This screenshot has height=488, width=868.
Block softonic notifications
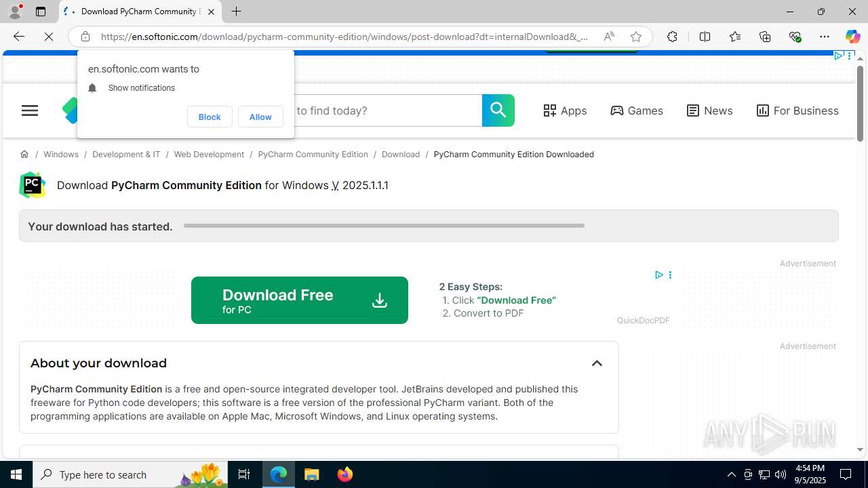(210, 117)
